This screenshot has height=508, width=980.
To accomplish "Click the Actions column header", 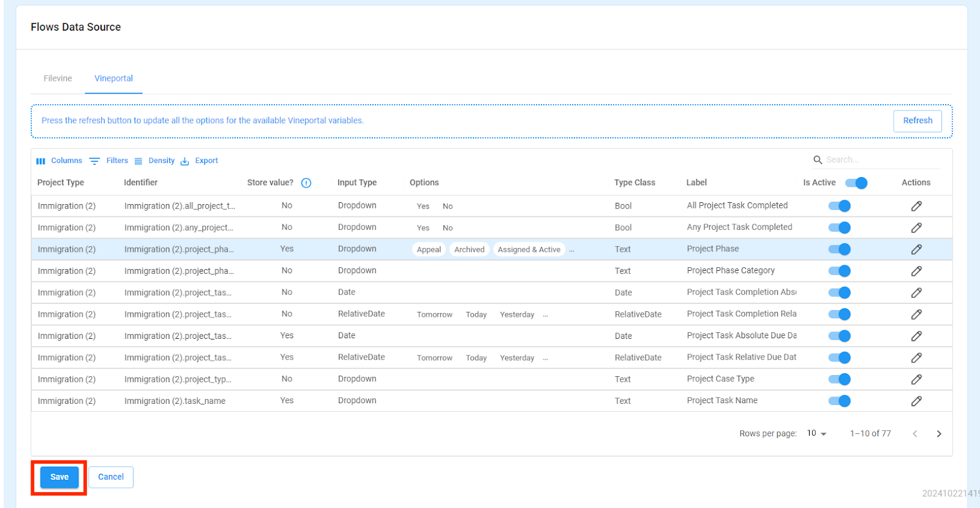I will point(916,183).
